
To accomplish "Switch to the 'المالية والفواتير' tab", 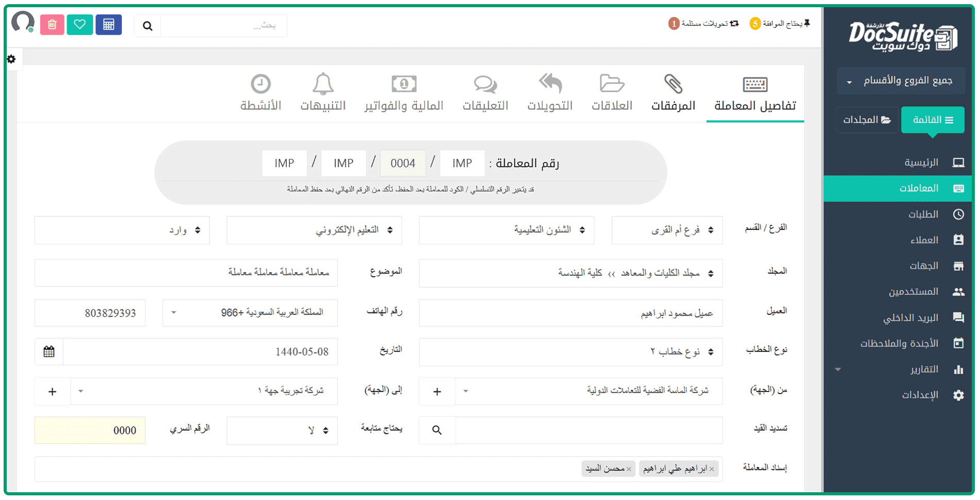I will click(x=404, y=93).
